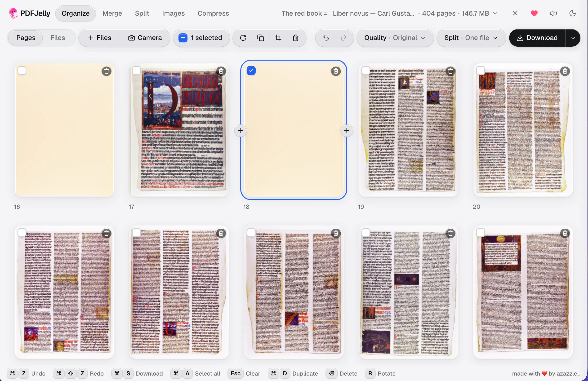Switch to the Organize tab

pos(76,13)
